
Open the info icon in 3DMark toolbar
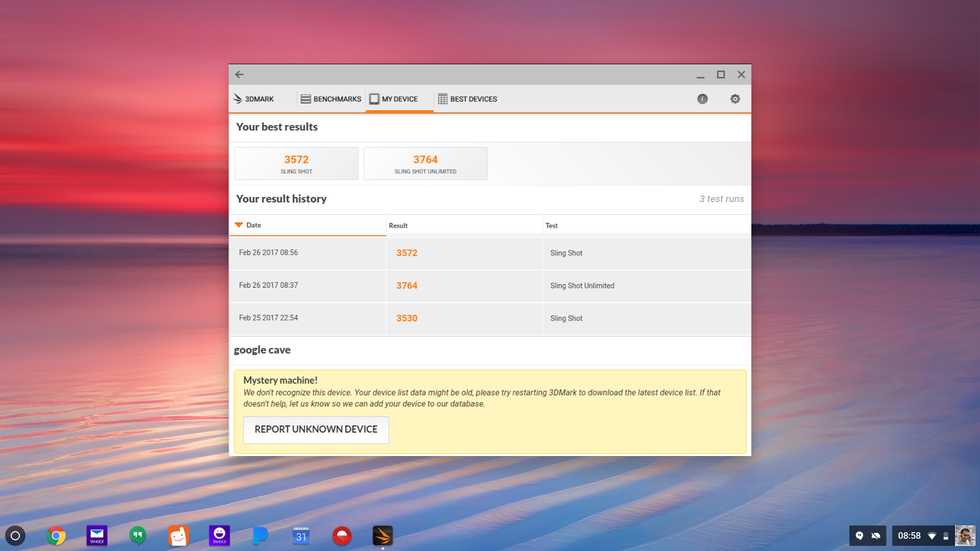point(703,99)
